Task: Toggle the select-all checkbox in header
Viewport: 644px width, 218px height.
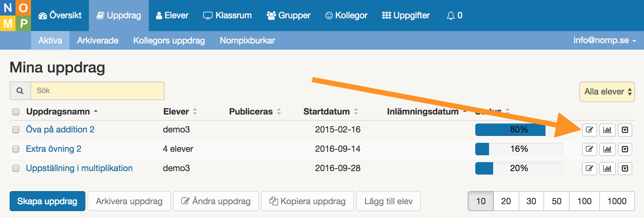Action: pyautogui.click(x=16, y=112)
